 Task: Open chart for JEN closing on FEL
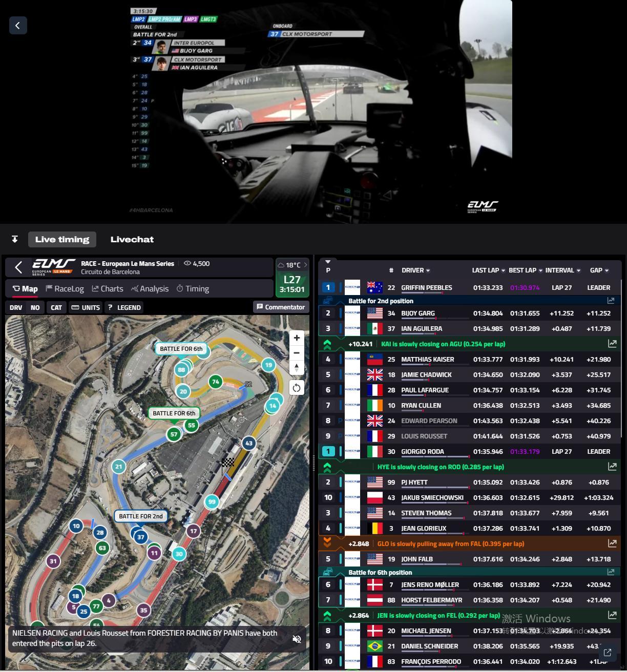pyautogui.click(x=612, y=615)
